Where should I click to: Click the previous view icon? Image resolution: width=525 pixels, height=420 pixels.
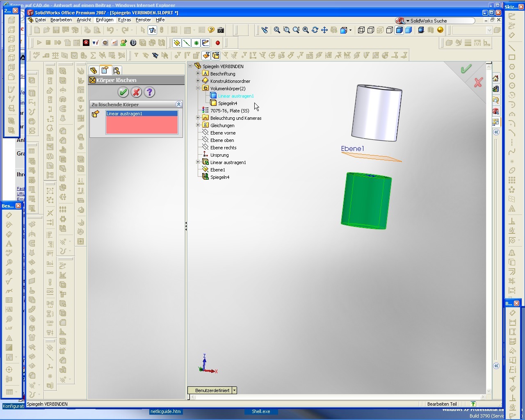pos(265,30)
